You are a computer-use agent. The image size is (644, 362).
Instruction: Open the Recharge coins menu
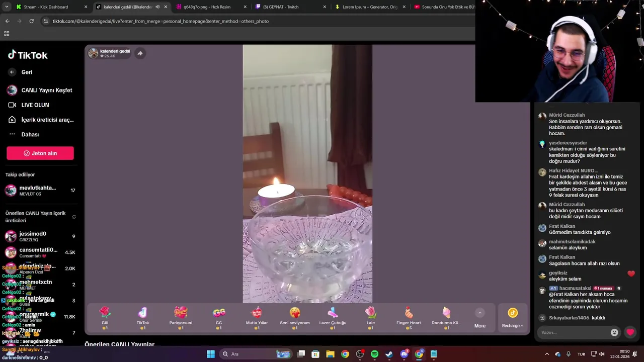[513, 318]
